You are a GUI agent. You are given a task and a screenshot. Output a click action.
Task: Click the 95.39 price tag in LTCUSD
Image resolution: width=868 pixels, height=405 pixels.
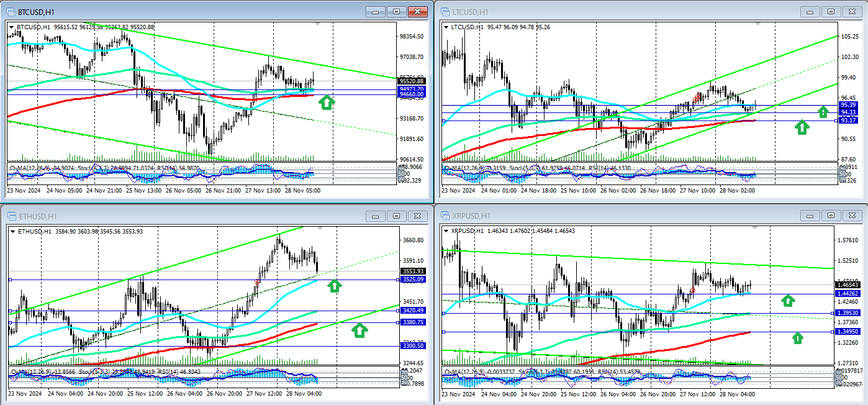pos(848,105)
